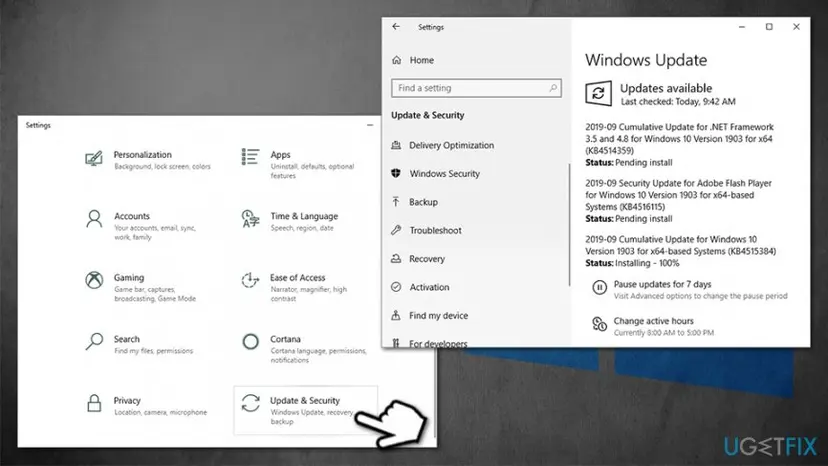The width and height of the screenshot is (828, 466).
Task: Click the categories window scrollbar
Action: [x=435, y=394]
